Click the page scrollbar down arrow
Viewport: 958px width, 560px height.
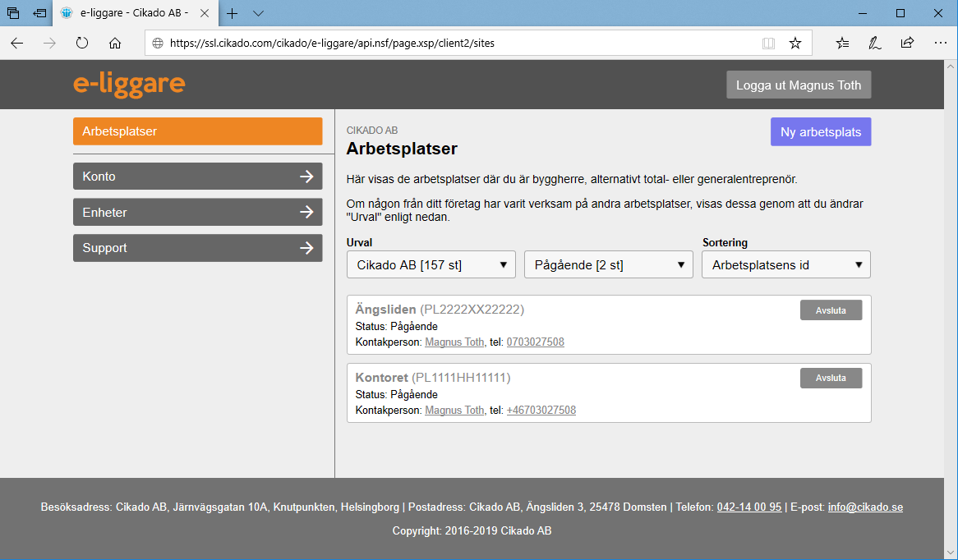pos(951,552)
